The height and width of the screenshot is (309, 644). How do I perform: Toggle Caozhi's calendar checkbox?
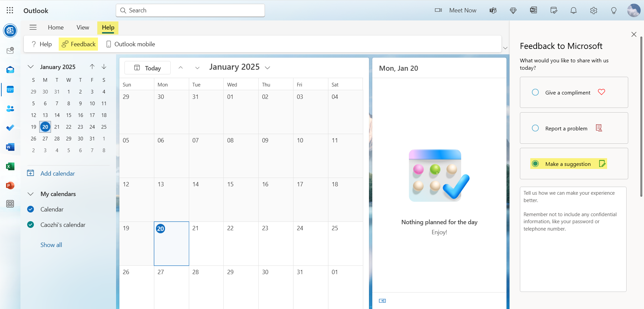[x=31, y=225]
